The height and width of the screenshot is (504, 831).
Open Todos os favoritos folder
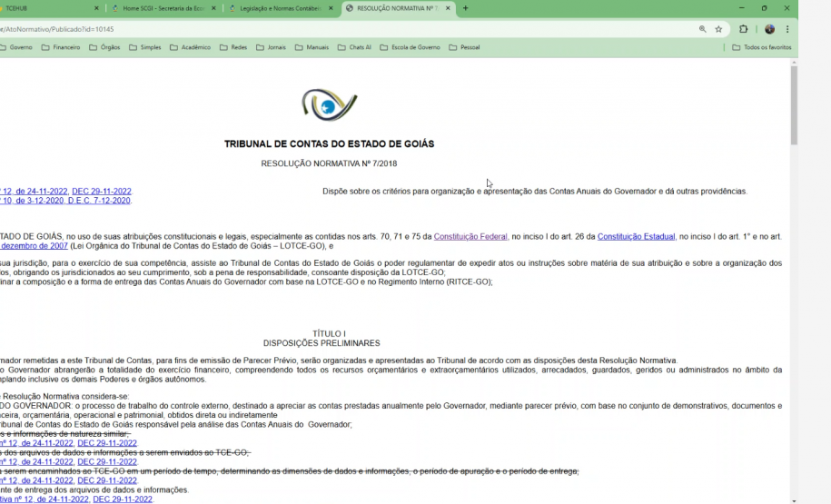(x=762, y=47)
